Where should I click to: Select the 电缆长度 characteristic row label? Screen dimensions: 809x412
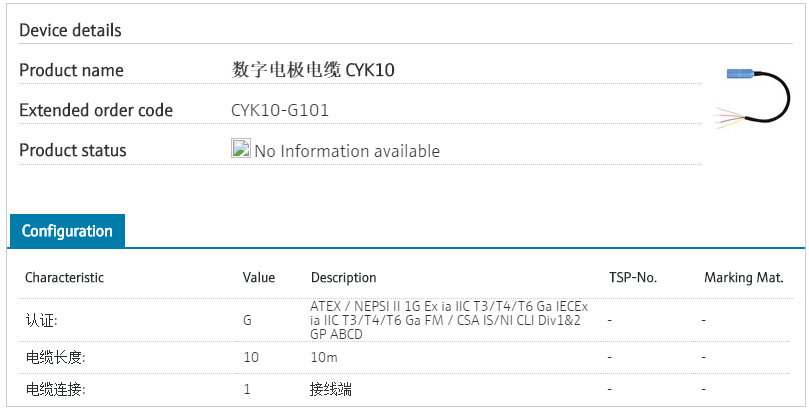point(55,356)
